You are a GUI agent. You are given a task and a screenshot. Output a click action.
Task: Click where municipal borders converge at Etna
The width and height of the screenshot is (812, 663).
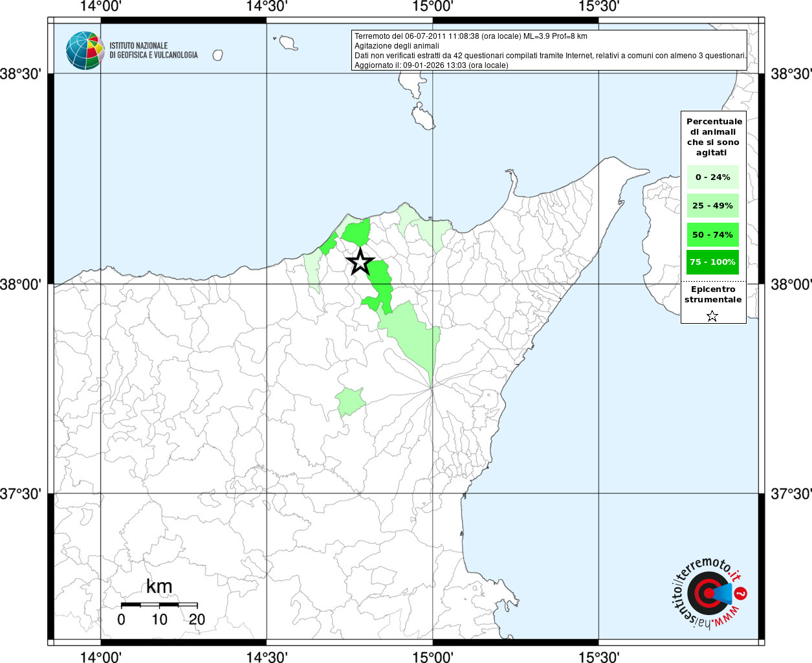coord(432,388)
